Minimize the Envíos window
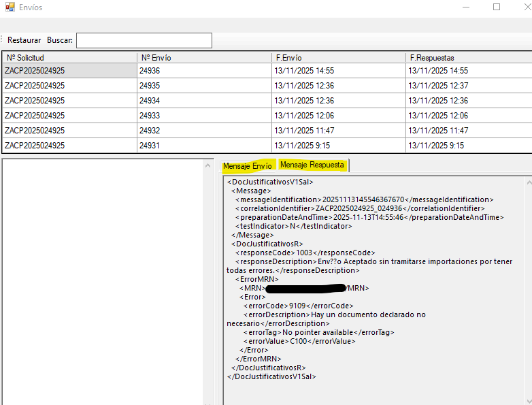 point(464,7)
